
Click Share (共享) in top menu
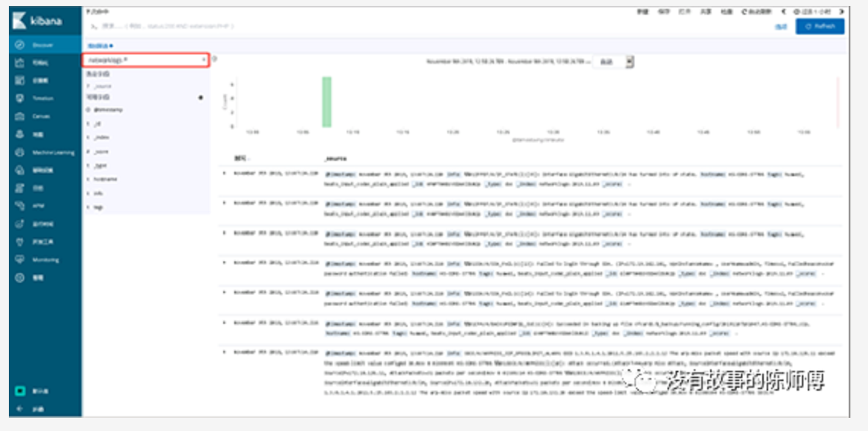point(705,12)
